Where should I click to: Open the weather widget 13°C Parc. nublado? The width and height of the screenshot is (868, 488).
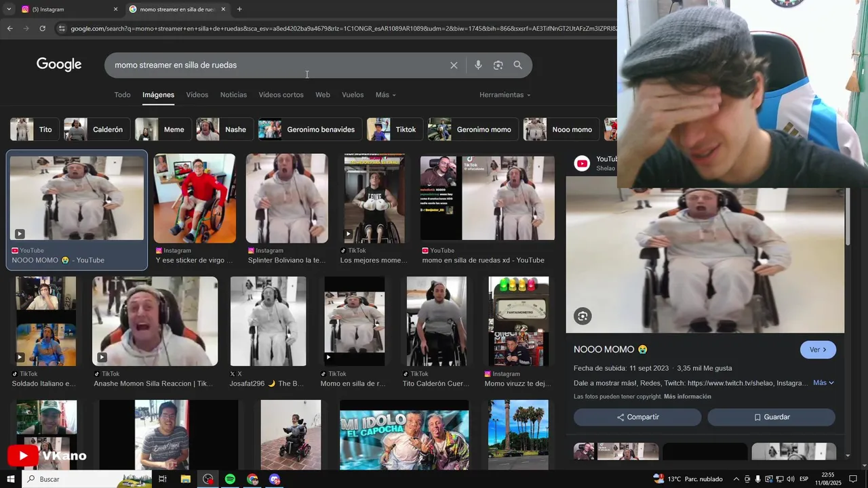coord(688,479)
